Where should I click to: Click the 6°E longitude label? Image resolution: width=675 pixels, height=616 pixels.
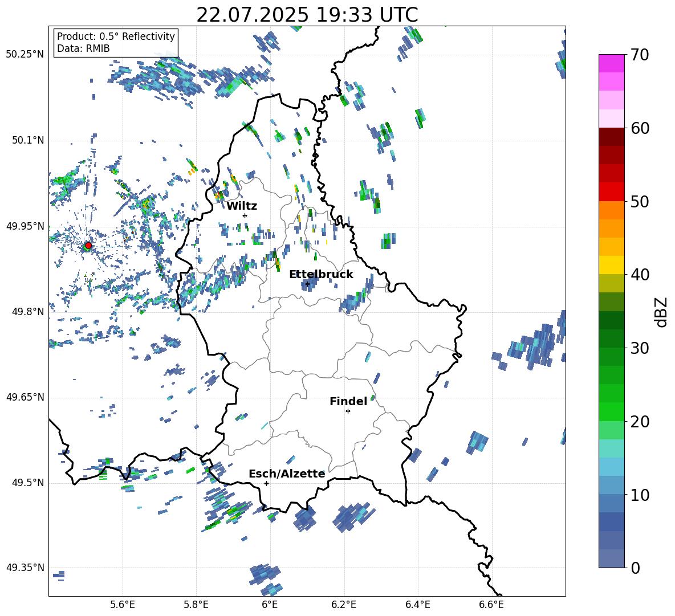pos(270,605)
